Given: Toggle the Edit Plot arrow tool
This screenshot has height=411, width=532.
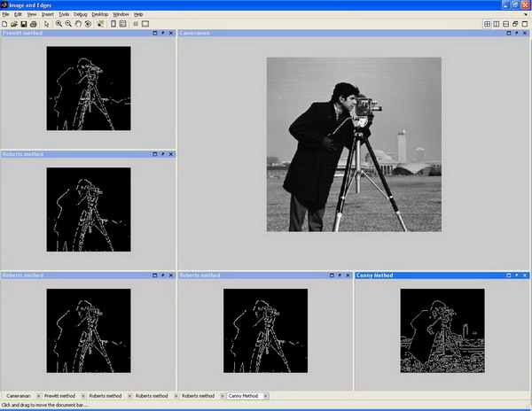Looking at the screenshot, I should (46, 24).
